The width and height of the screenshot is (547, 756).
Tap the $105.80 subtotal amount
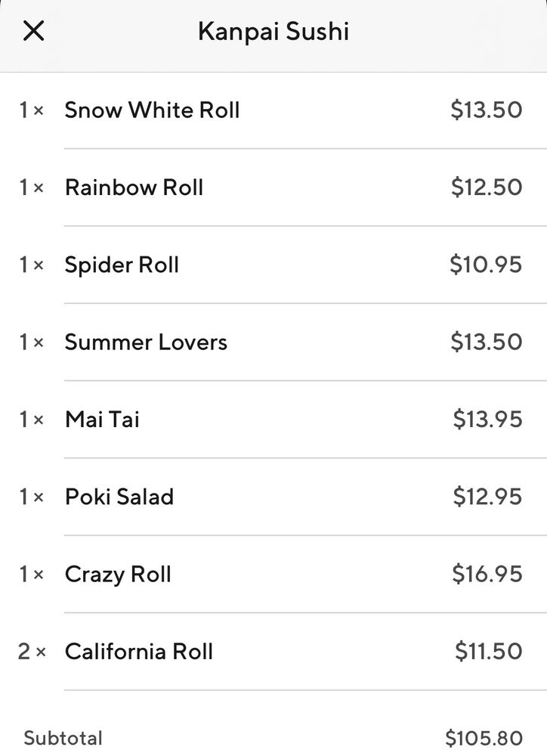coord(484,738)
